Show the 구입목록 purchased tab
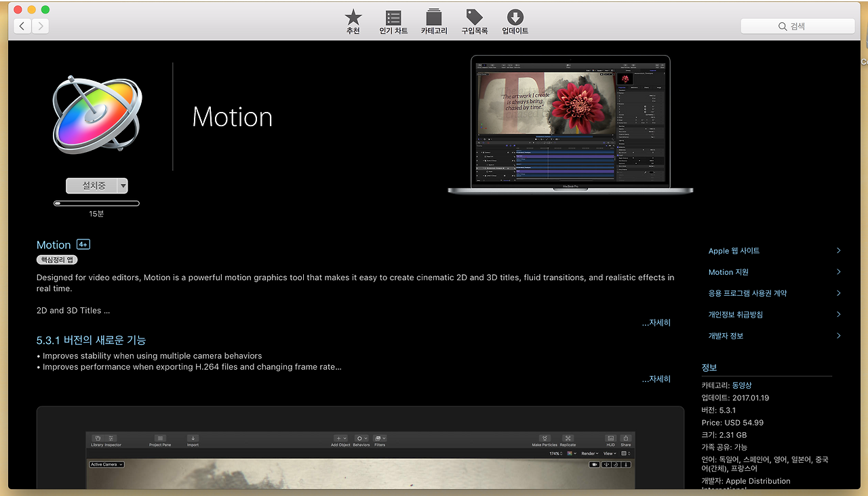868x496 pixels. tap(475, 22)
